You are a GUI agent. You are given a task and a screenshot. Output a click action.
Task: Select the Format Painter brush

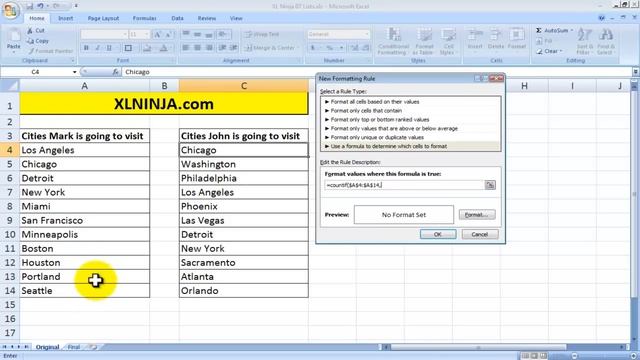coord(50,51)
